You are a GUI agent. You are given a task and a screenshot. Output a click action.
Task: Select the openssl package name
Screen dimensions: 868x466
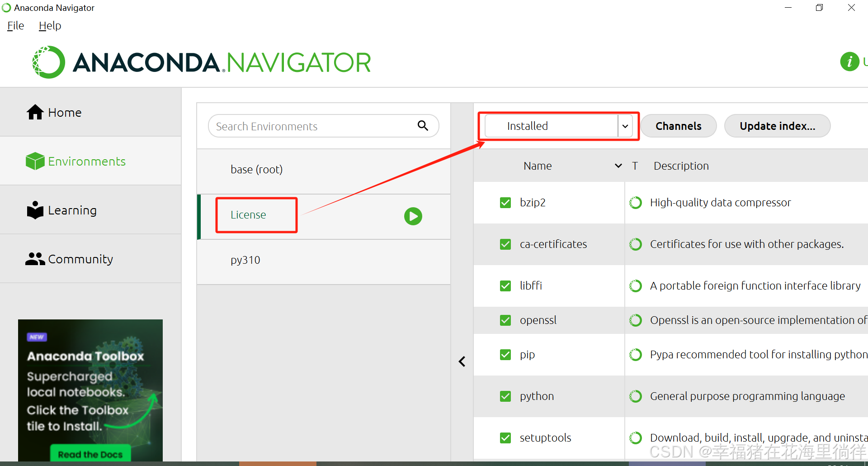(x=538, y=320)
